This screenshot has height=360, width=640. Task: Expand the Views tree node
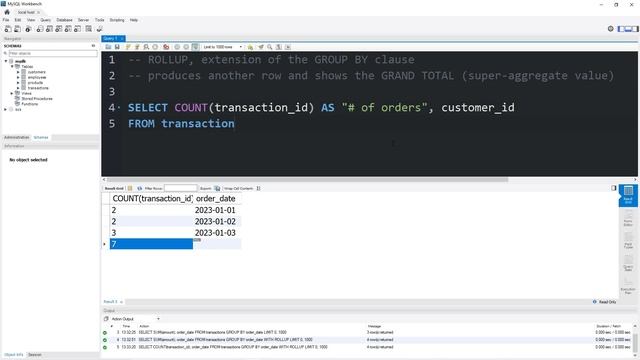[12, 93]
